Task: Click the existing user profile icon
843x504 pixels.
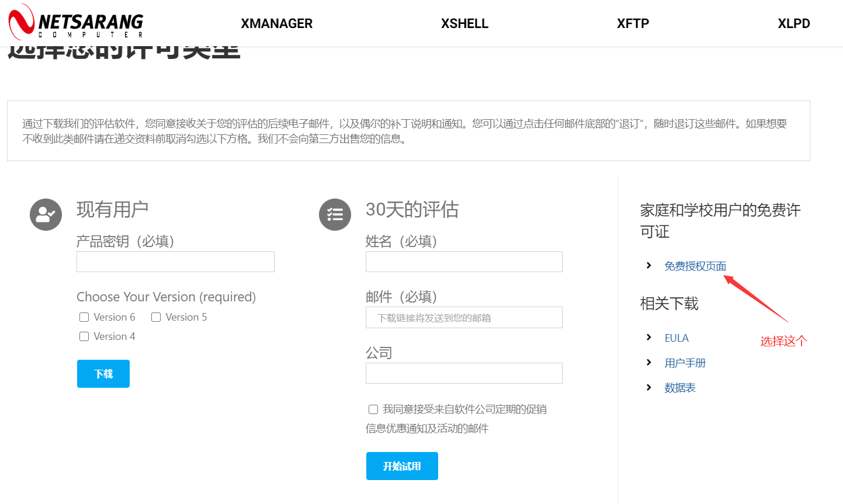Action: 46,214
